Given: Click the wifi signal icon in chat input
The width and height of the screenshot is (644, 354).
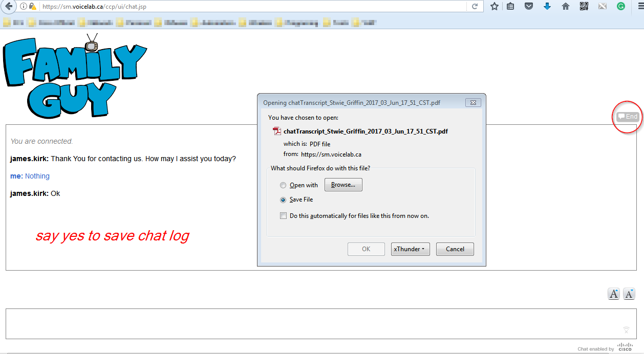Looking at the screenshot, I should tap(626, 330).
